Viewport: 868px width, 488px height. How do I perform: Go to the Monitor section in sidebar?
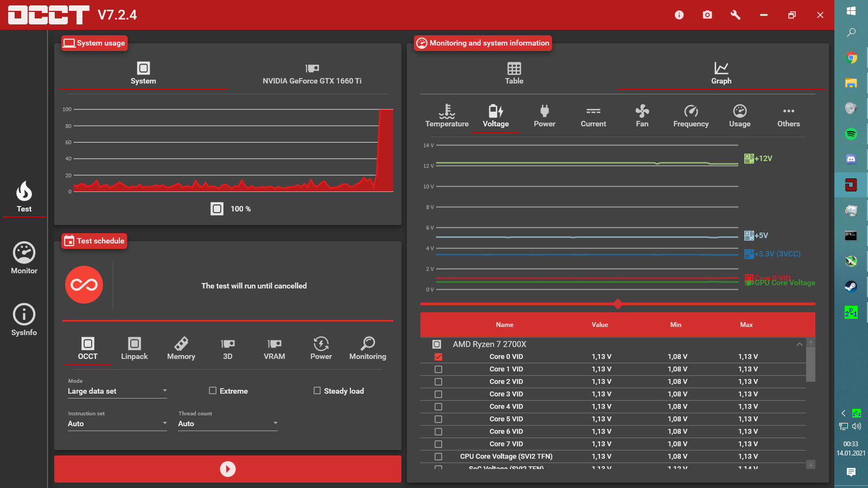pyautogui.click(x=24, y=258)
